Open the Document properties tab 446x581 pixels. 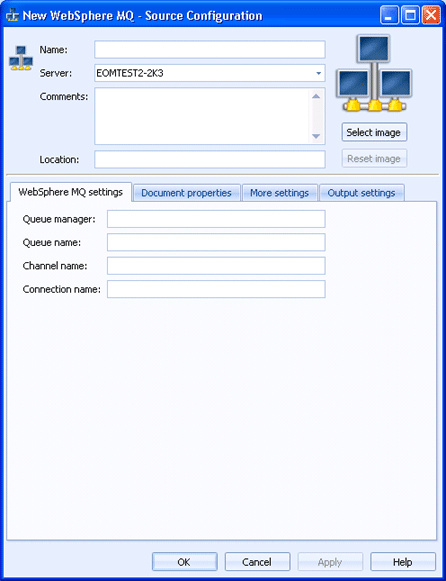[187, 193]
